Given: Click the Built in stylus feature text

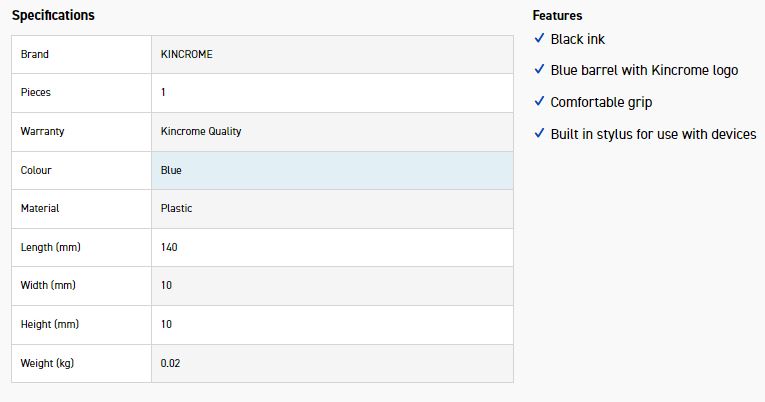Looking at the screenshot, I should click(653, 134).
